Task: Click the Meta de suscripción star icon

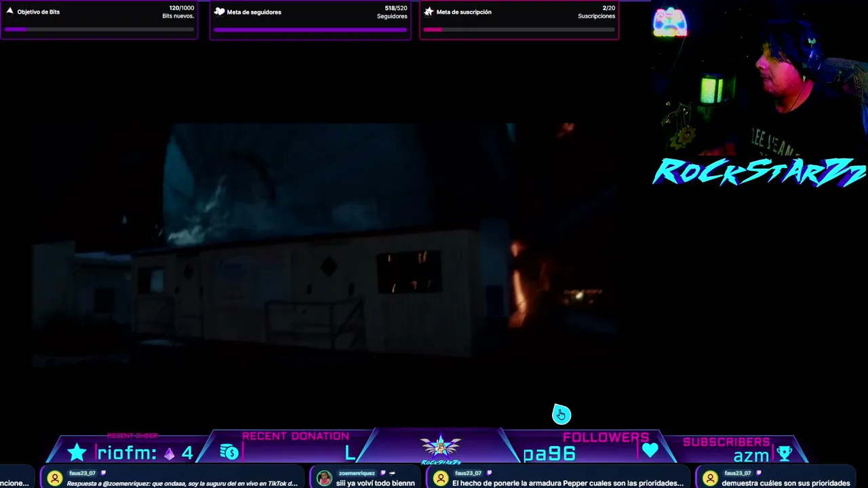Action: pos(429,12)
